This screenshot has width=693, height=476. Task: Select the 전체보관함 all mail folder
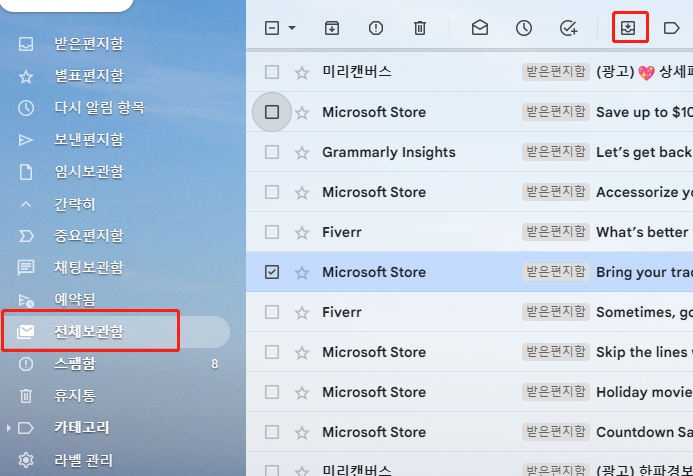(115, 331)
